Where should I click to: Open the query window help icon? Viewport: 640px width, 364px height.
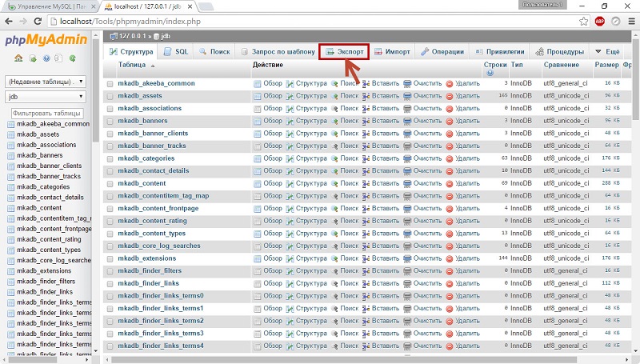pos(46,58)
